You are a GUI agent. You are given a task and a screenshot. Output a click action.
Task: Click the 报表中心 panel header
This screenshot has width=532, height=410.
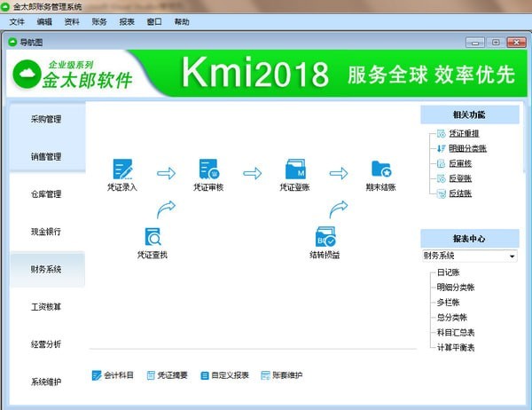click(470, 239)
